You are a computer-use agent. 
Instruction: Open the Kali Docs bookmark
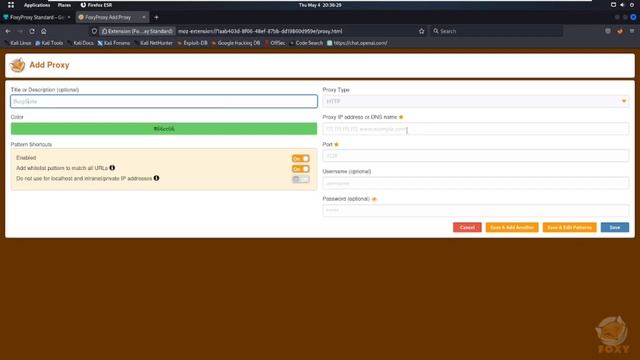coord(80,43)
